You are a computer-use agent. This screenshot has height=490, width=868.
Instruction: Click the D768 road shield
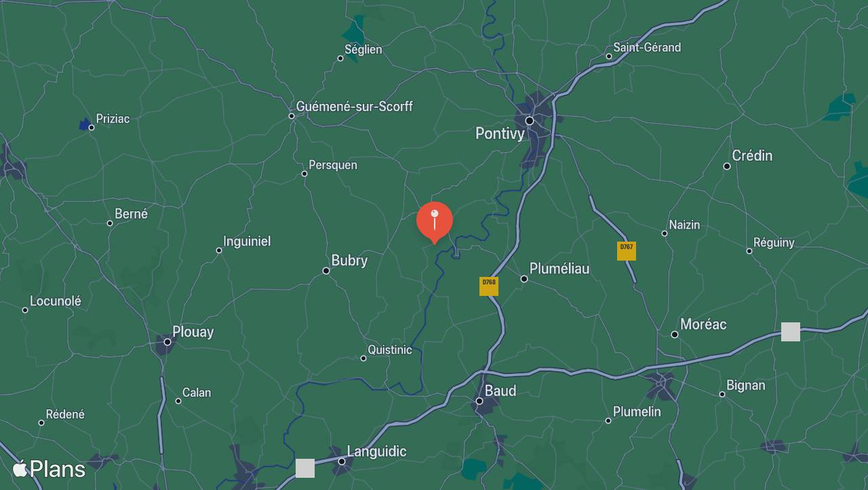(489, 286)
